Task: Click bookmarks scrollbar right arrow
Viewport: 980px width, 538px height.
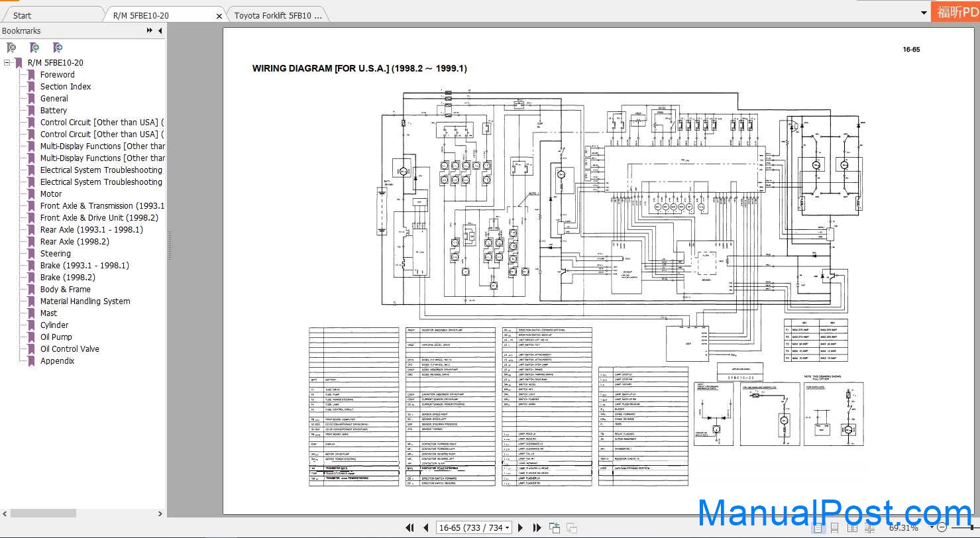Action: [x=160, y=513]
